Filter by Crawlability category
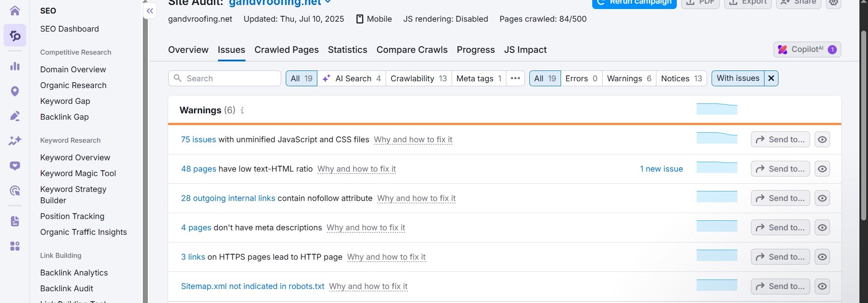Viewport: 868px width, 303px height. click(x=419, y=78)
